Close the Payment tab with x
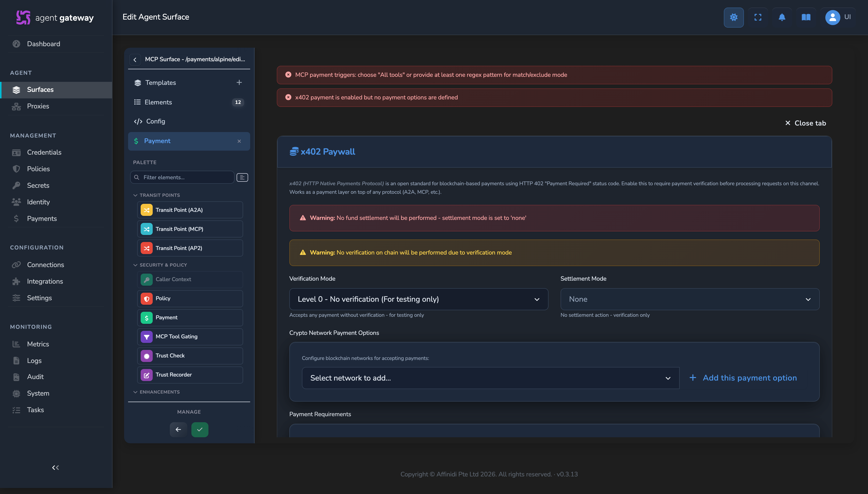This screenshot has height=494, width=868. point(239,141)
